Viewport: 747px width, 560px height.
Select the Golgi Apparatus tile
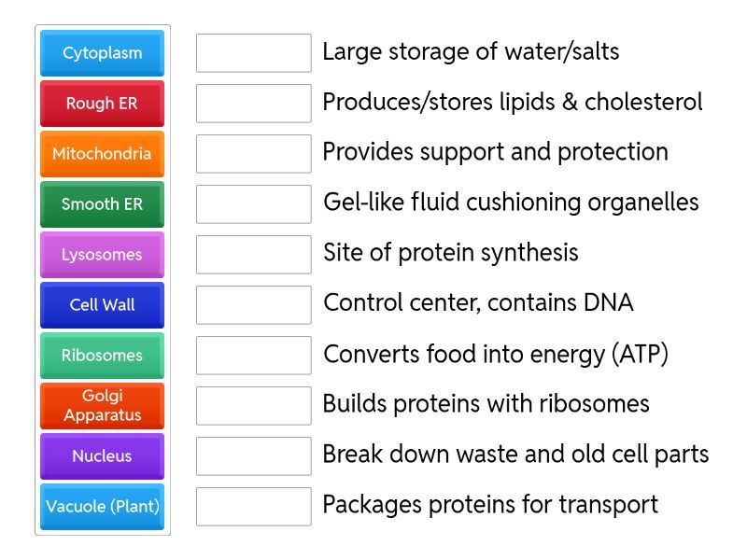coord(102,406)
